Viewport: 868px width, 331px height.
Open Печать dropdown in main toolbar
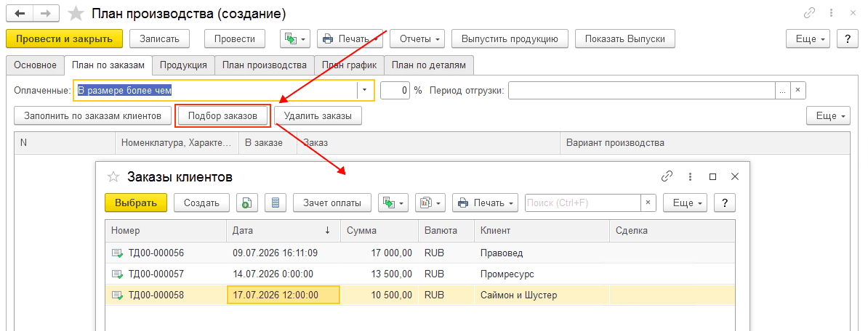[350, 39]
